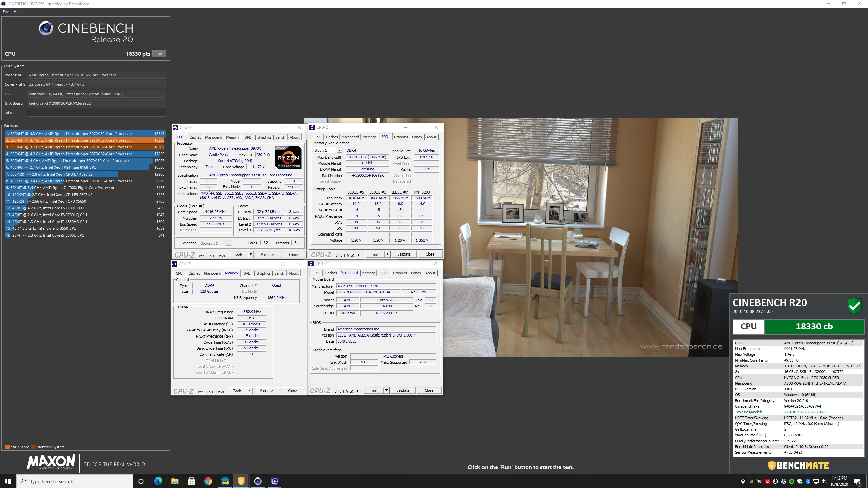Click the BenchMate shield logo at panel bottom

[772, 465]
